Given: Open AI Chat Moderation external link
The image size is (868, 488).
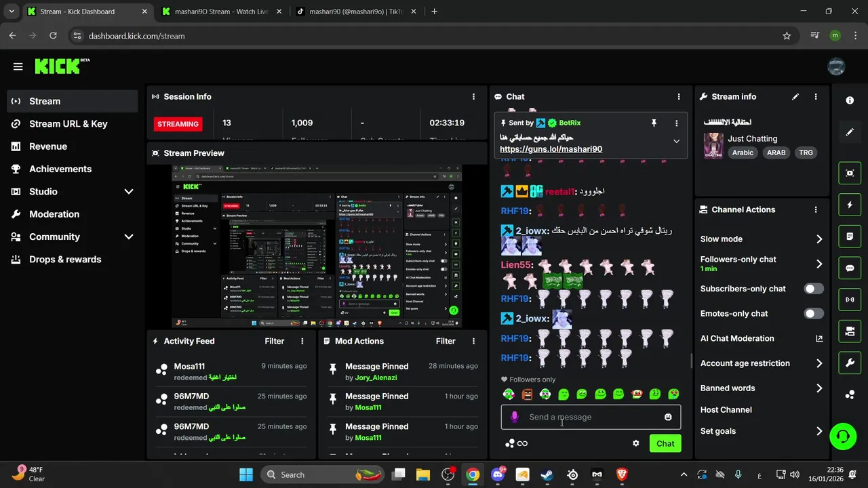Looking at the screenshot, I should (x=819, y=339).
